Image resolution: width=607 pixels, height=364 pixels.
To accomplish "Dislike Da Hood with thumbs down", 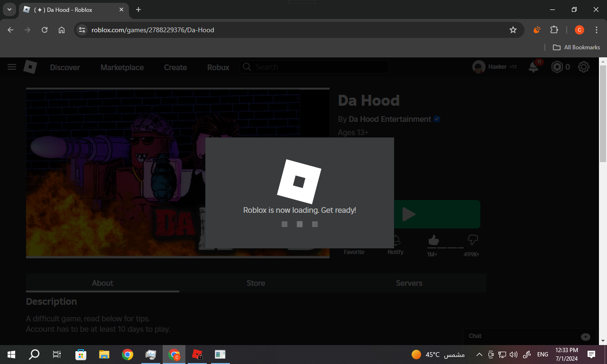I will coord(473,240).
